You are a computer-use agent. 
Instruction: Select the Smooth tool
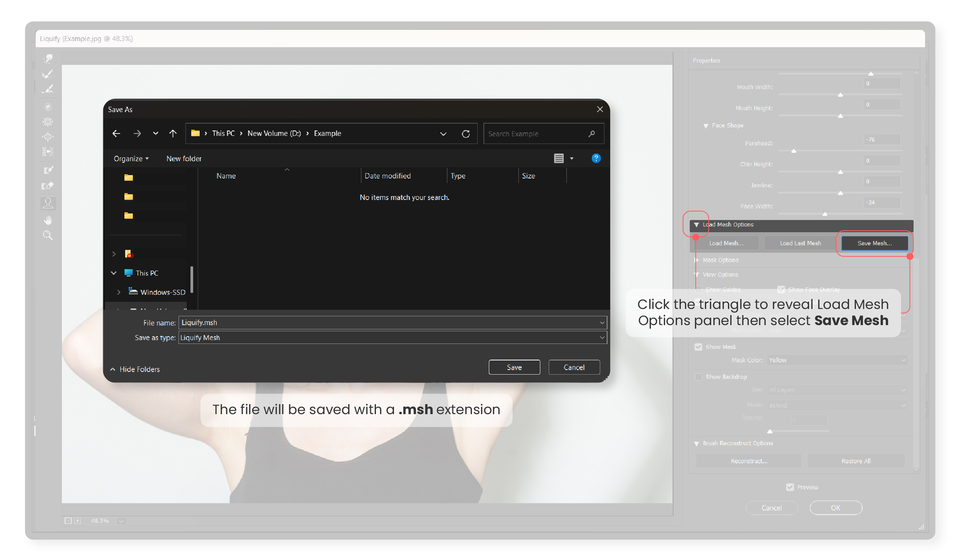[48, 89]
